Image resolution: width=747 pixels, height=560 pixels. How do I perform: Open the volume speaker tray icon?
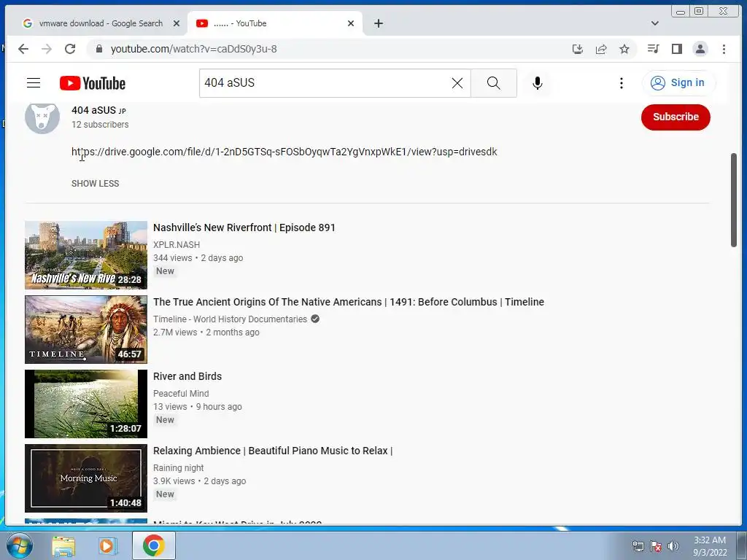[673, 546]
